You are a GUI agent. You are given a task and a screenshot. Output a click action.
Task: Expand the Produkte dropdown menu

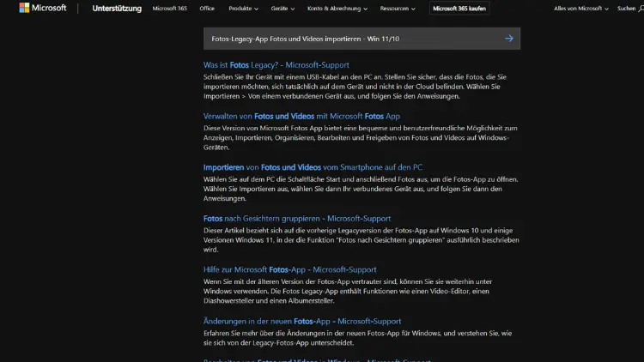[x=246, y=9]
